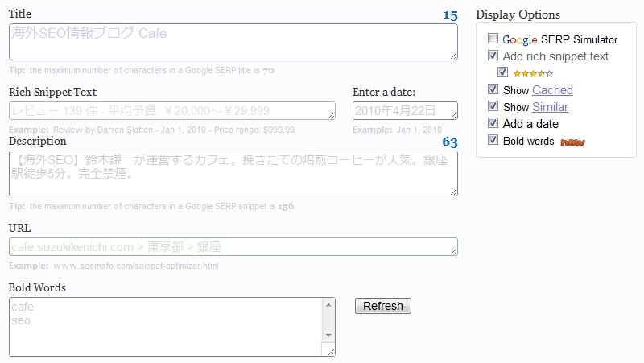Click the Bold Words textarea resize grip
This screenshot has height=363, width=644.
click(x=331, y=352)
